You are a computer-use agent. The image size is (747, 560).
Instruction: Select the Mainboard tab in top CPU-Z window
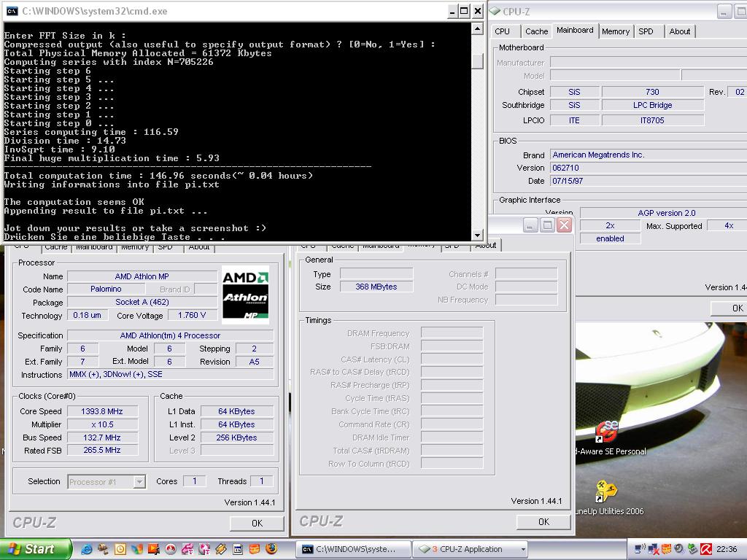575,30
